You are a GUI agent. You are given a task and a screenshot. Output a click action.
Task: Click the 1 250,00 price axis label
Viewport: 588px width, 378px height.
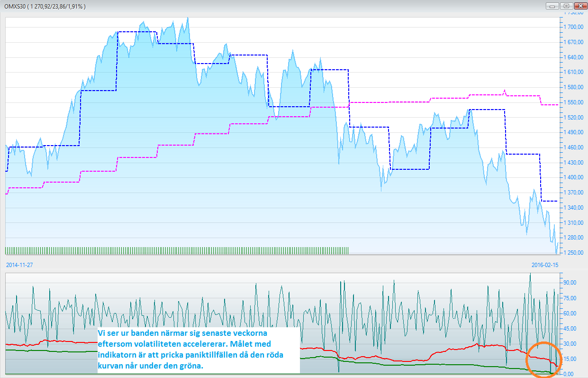click(573, 252)
